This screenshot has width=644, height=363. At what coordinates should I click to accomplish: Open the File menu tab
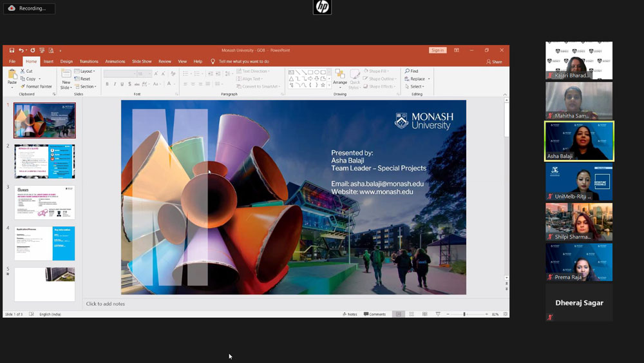(12, 61)
